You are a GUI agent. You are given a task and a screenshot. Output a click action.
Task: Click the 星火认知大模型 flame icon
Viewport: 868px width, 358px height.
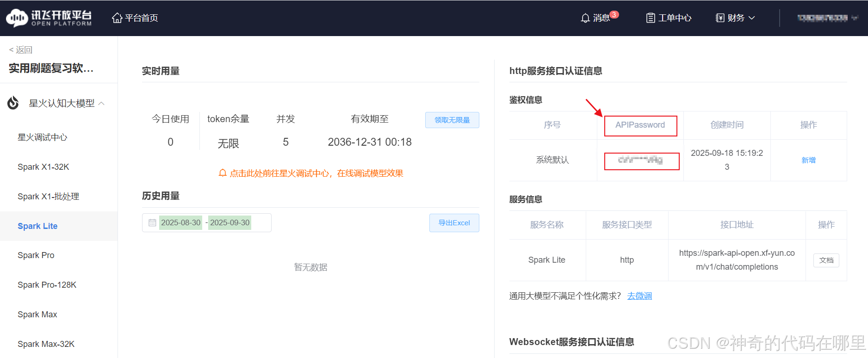(13, 103)
